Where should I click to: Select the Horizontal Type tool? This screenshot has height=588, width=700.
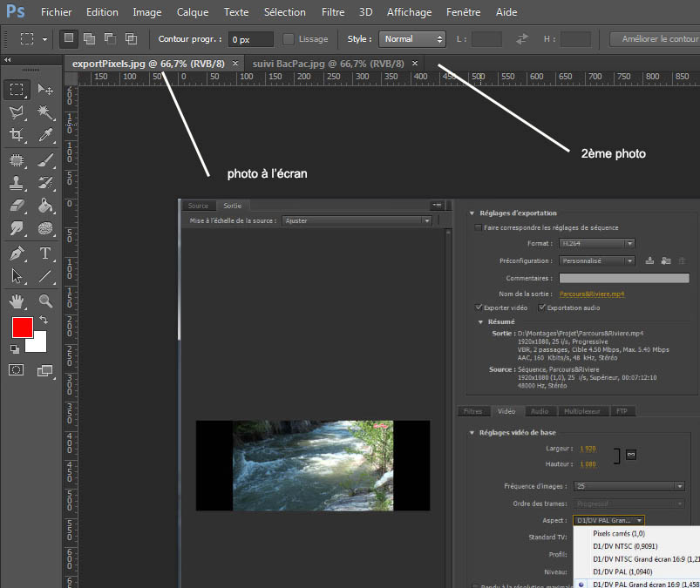[45, 253]
